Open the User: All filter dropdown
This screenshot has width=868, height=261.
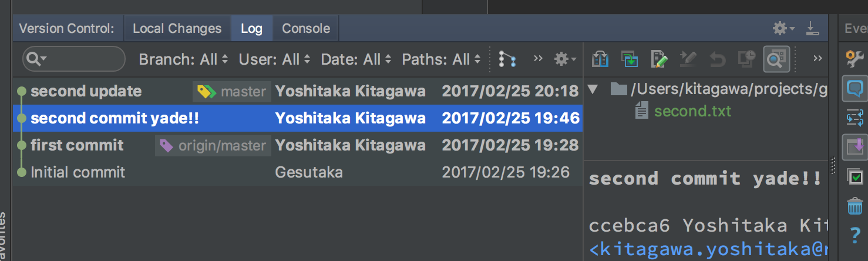[274, 59]
